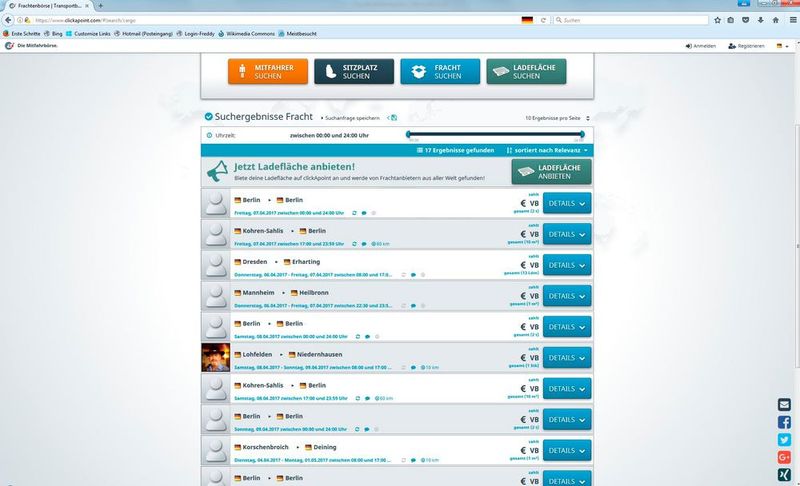Click comment icon in Dresden to Erharting row

coord(413,275)
